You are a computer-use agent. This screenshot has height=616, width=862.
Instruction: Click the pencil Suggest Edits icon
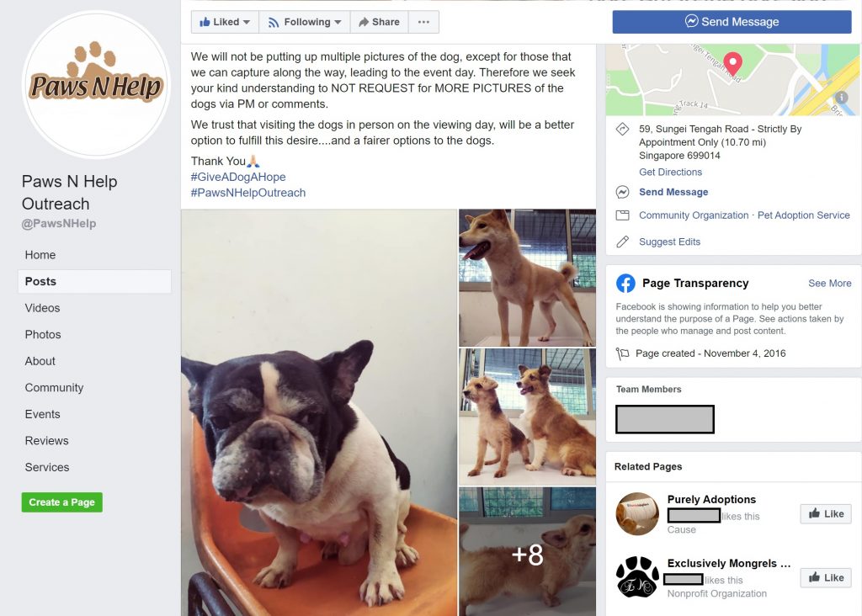click(622, 242)
